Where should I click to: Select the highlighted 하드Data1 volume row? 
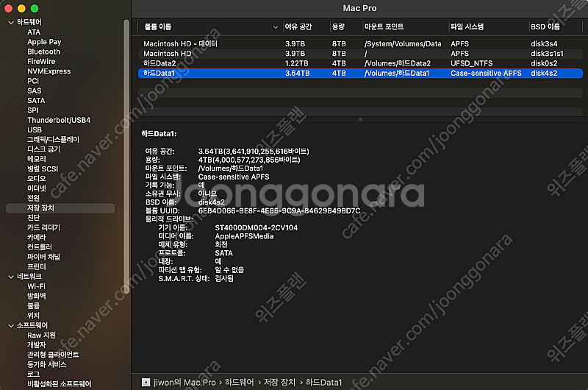[x=360, y=73]
